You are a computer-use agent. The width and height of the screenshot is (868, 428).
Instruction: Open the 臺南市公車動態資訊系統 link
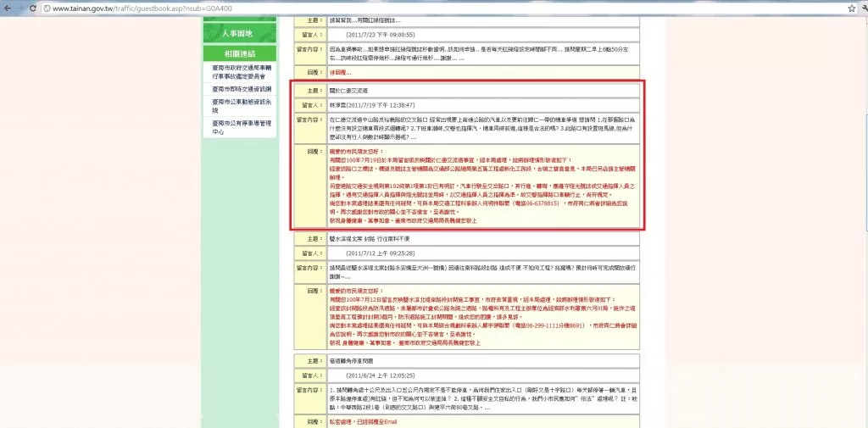tap(240, 106)
